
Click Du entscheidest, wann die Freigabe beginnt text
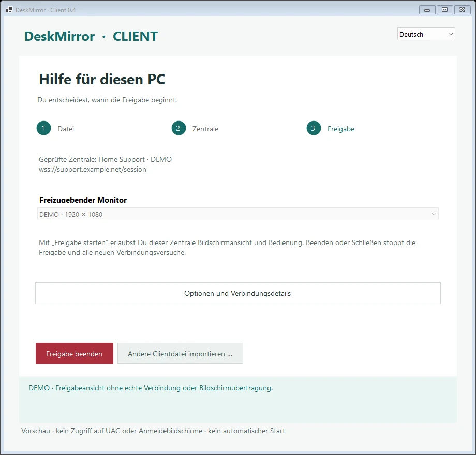[107, 100]
